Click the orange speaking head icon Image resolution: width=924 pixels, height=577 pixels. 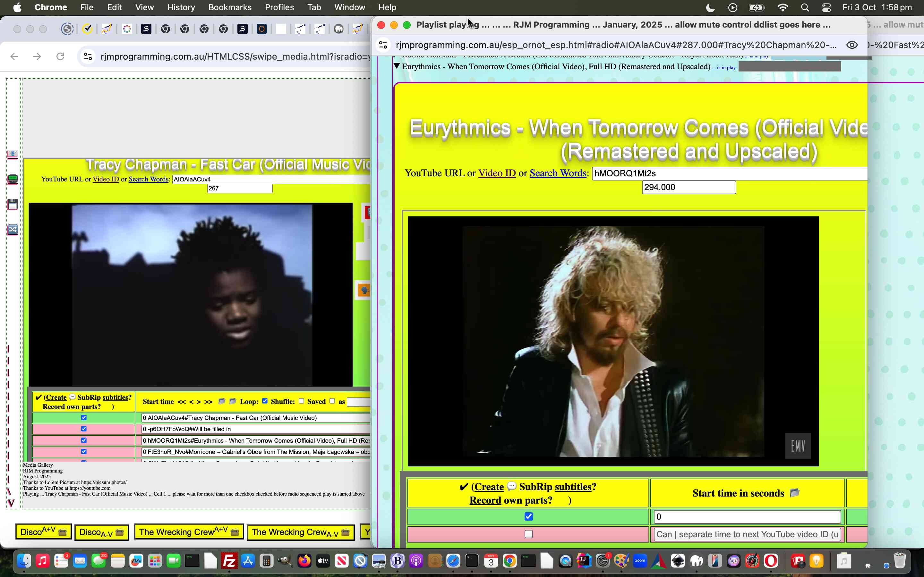(x=364, y=291)
